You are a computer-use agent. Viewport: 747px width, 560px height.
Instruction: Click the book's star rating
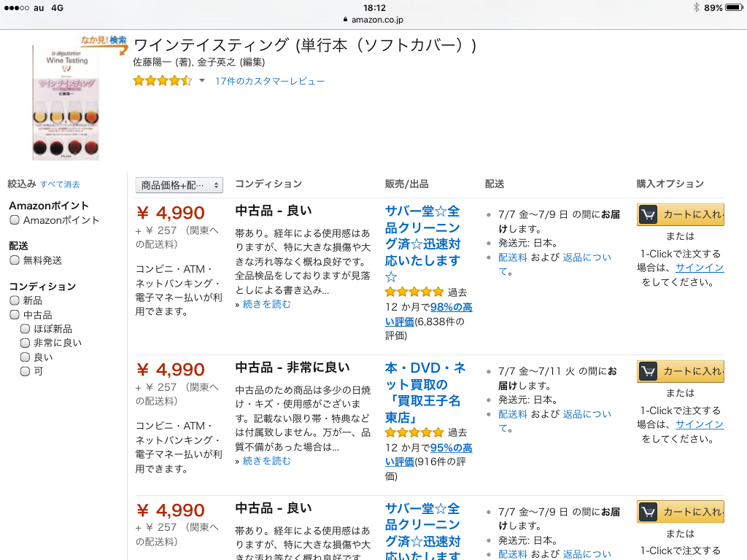(x=162, y=81)
